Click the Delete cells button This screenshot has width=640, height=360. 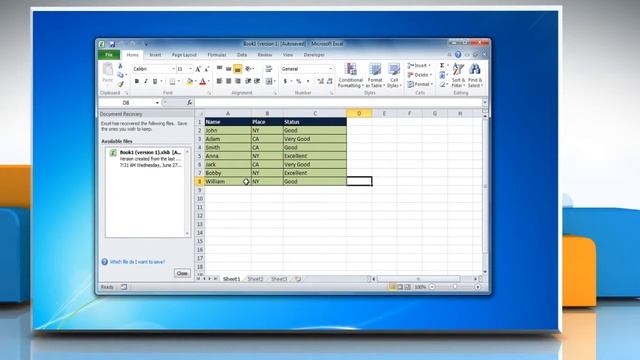tap(420, 75)
